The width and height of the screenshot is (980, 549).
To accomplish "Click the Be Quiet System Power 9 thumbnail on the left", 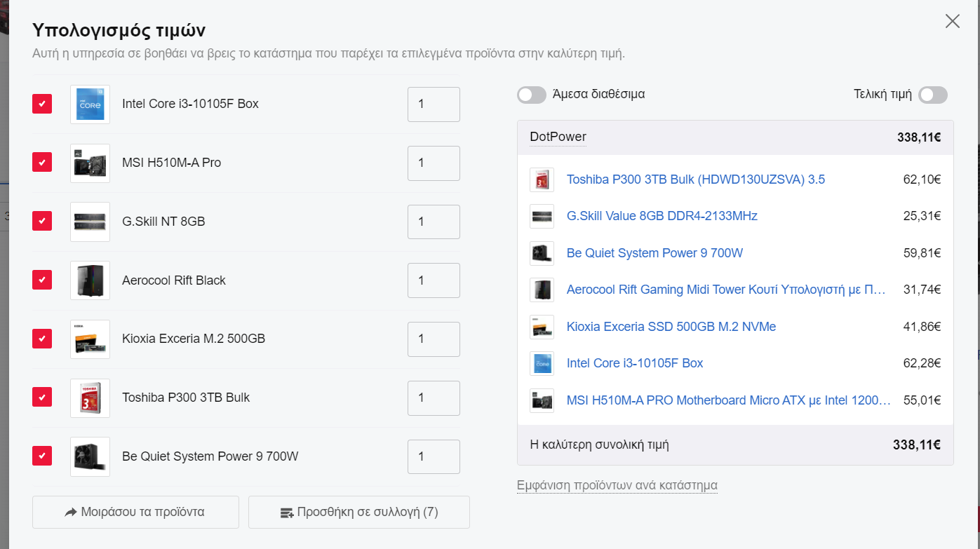I will [x=90, y=456].
